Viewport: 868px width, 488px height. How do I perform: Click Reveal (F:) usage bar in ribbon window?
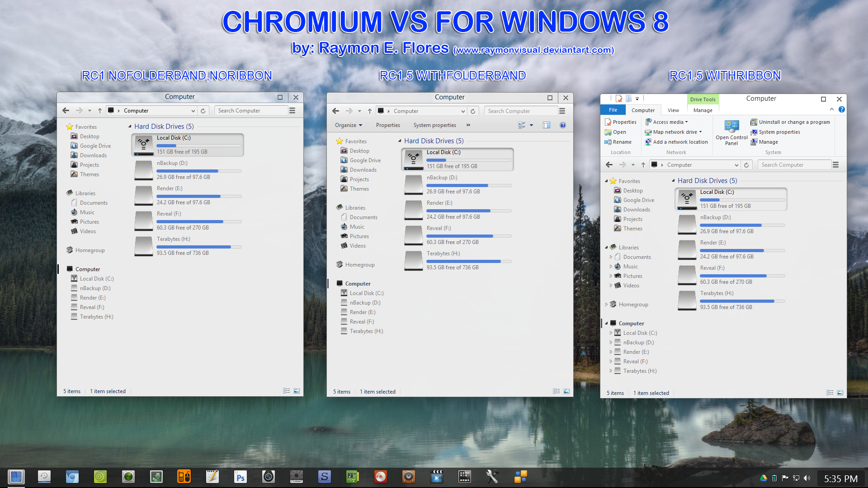pos(742,276)
